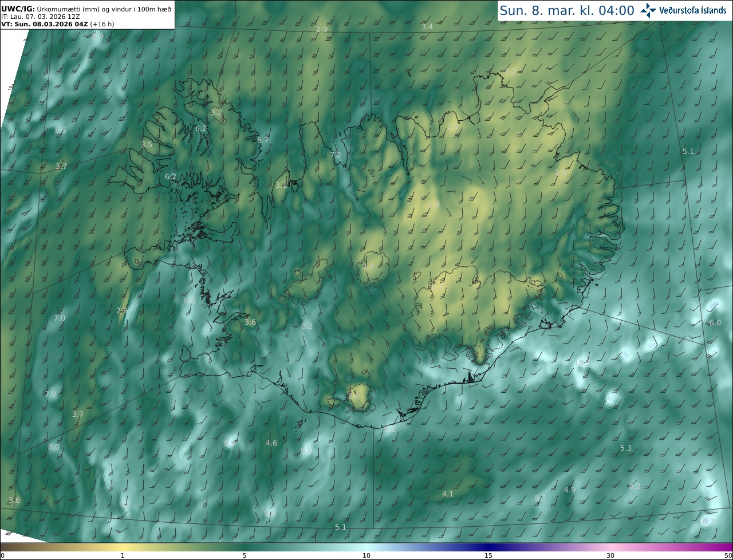Viewport: 733px width, 560px height.
Task: Click the 7.2 value on the map
Action: [336, 155]
